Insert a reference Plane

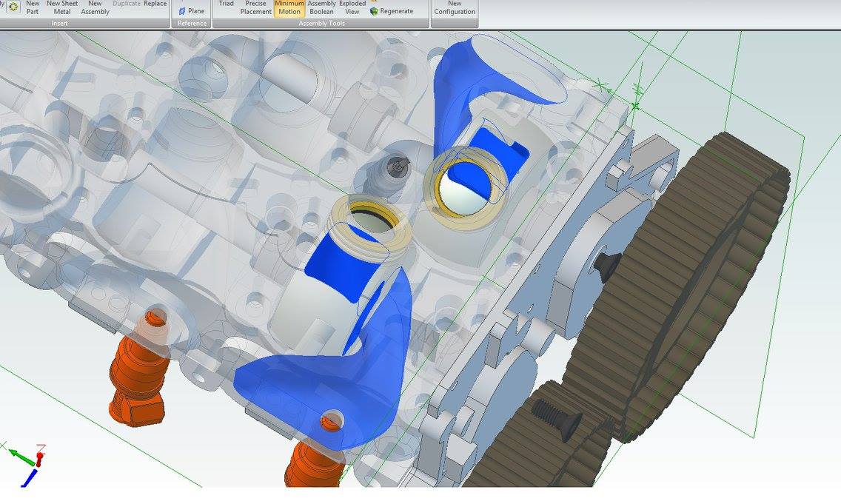[191, 10]
